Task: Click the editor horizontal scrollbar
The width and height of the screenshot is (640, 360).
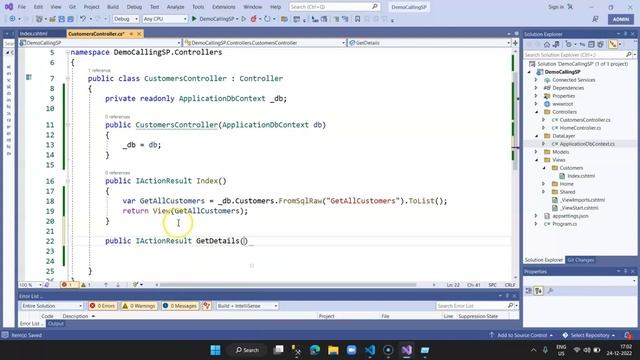Action: 287,284
